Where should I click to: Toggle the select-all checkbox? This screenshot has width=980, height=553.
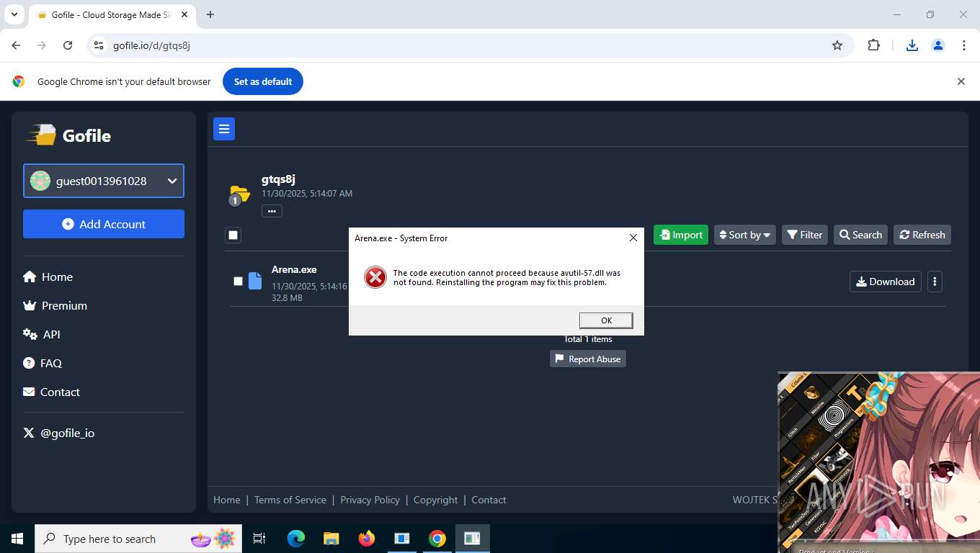233,235
